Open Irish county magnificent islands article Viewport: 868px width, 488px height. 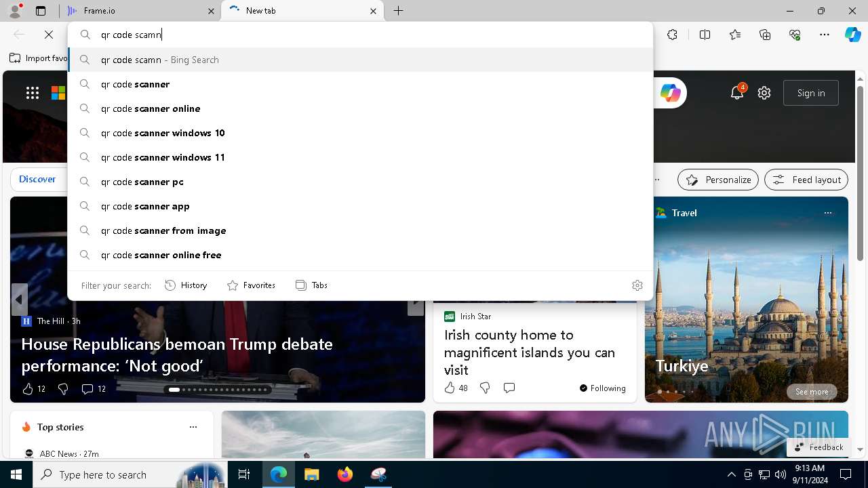tap(530, 352)
